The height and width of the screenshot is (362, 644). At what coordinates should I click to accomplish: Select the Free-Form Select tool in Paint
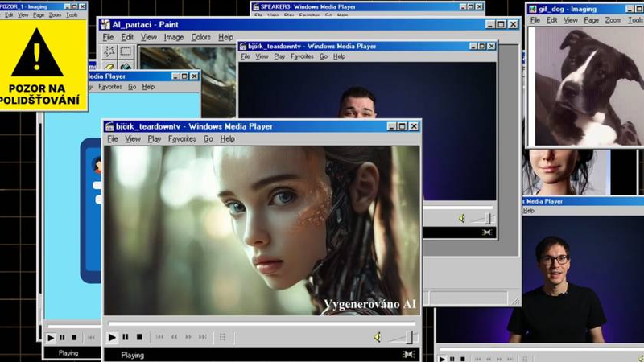109,51
